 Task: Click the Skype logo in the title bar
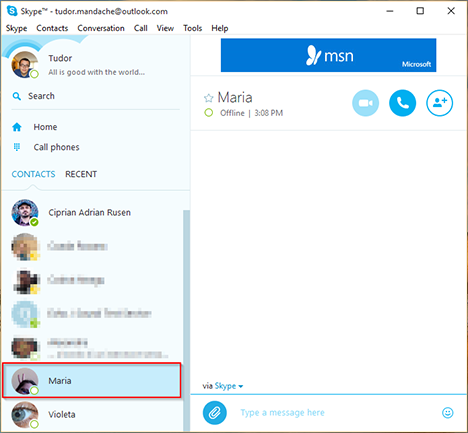coord(12,11)
